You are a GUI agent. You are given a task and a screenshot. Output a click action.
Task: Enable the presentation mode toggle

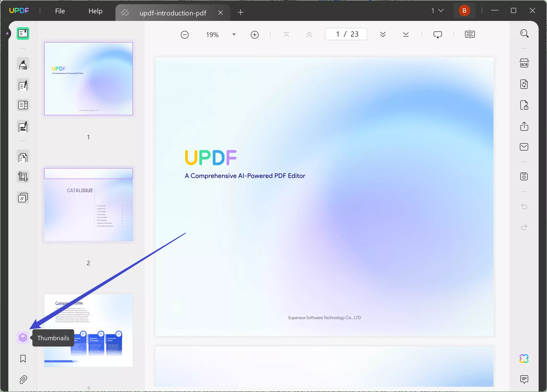438,34
